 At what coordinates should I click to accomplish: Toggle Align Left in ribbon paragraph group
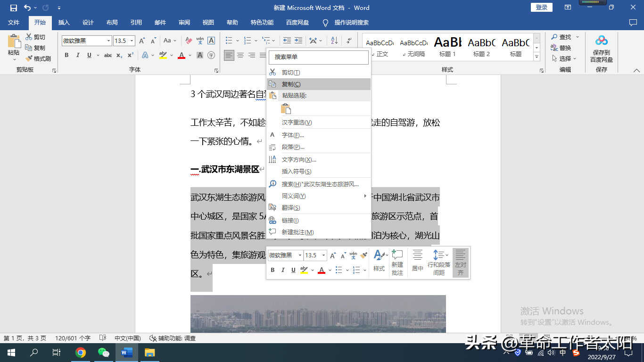229,55
